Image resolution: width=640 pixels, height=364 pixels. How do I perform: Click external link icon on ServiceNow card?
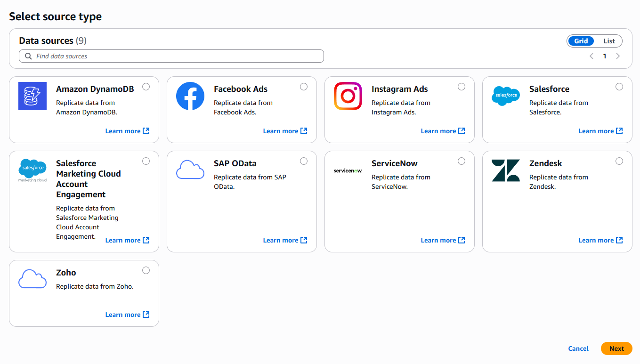point(462,240)
